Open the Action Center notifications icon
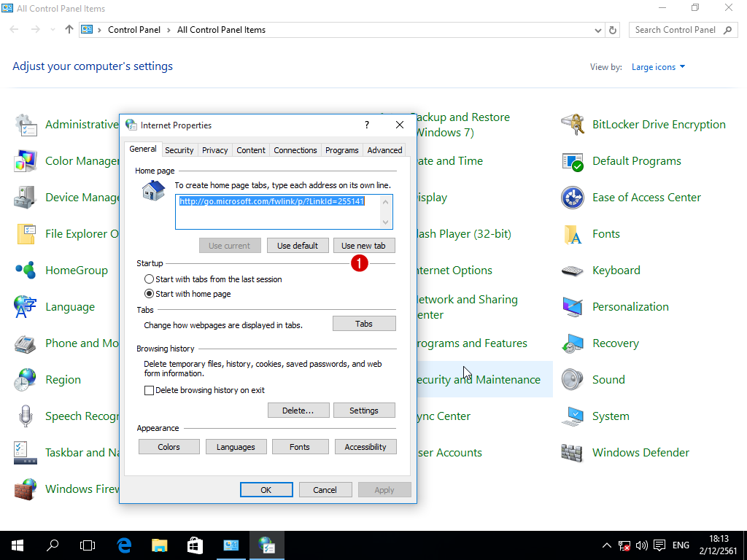The height and width of the screenshot is (560, 747). pos(659,545)
